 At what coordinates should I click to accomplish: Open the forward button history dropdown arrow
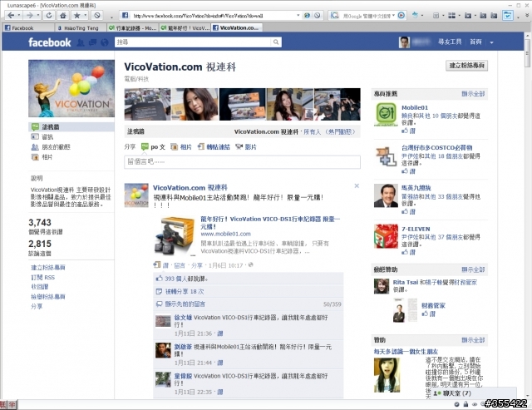pos(38,15)
